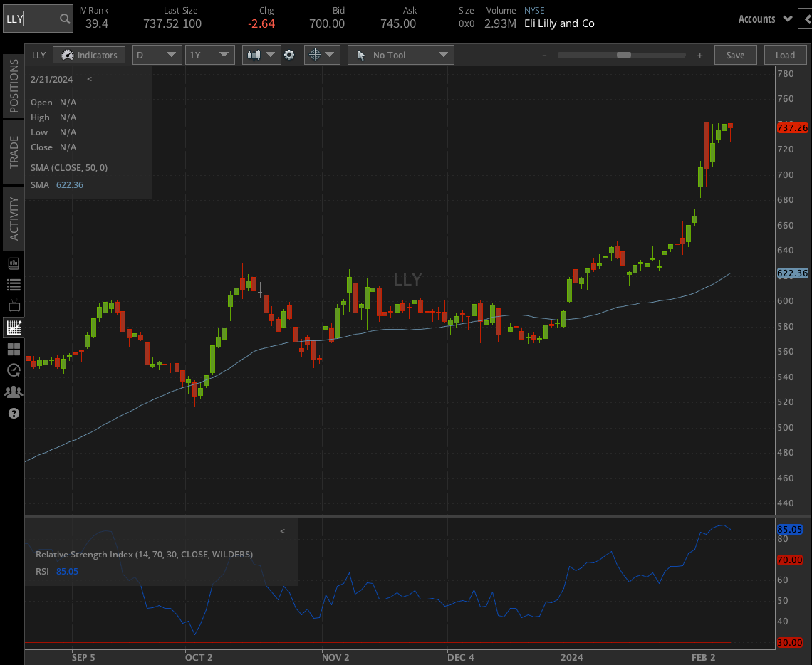Open the No Tool drawing selector dropdown

click(x=400, y=55)
